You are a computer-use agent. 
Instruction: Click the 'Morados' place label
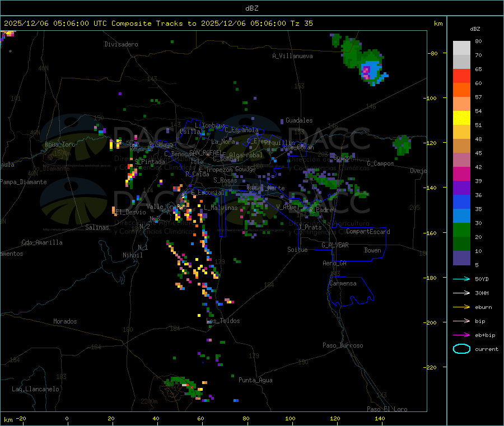pos(65,321)
